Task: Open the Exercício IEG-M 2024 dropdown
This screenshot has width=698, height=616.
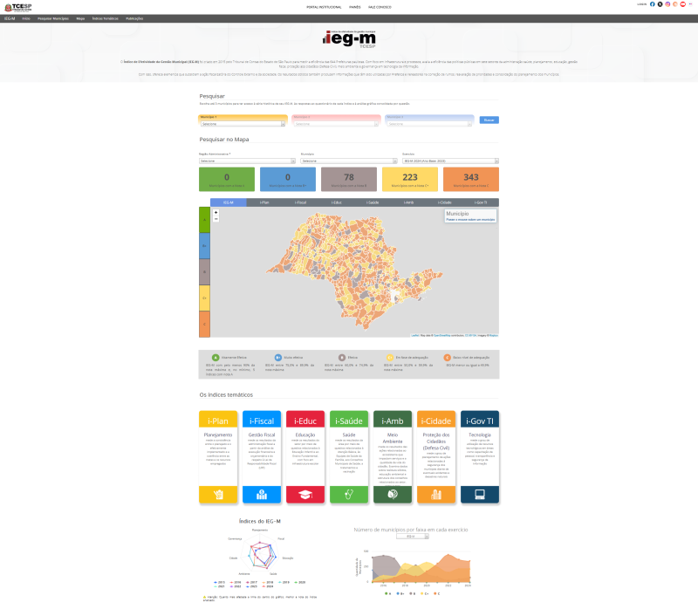Action: [x=449, y=161]
